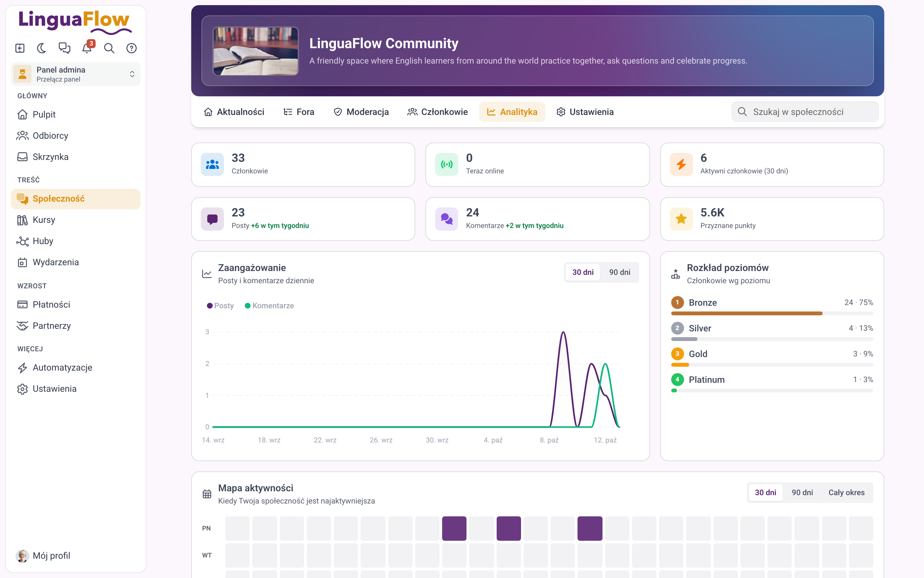Open Wydarzenia section
Viewport: 924px width, 578px height.
tap(76, 262)
